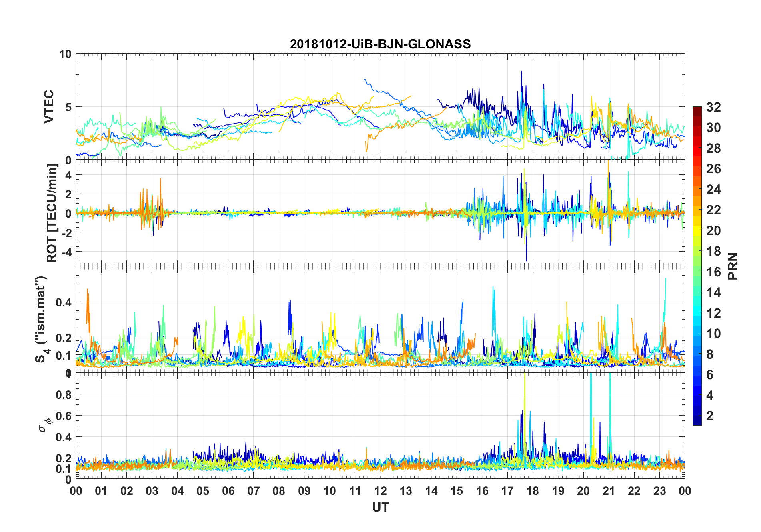
Task: Click UT axis tick label 03
Action: [152, 491]
